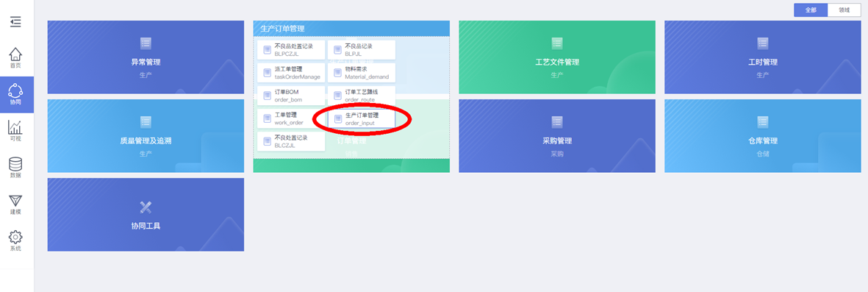The width and height of the screenshot is (868, 292).
Task: Click the list icon beside 工单管理
Action: coord(267,118)
